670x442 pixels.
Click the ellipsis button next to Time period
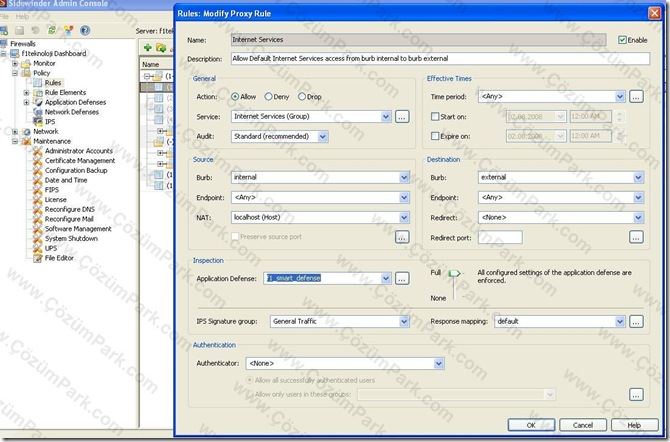pyautogui.click(x=636, y=97)
